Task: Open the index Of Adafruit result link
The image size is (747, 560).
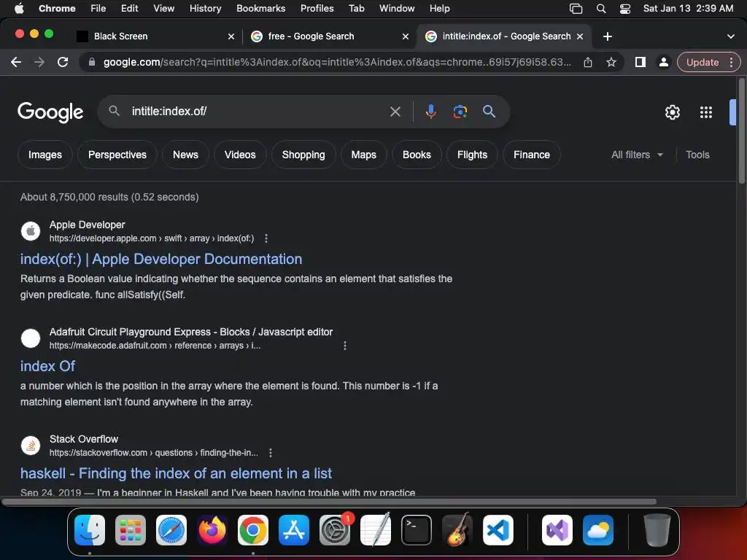Action: 47,366
